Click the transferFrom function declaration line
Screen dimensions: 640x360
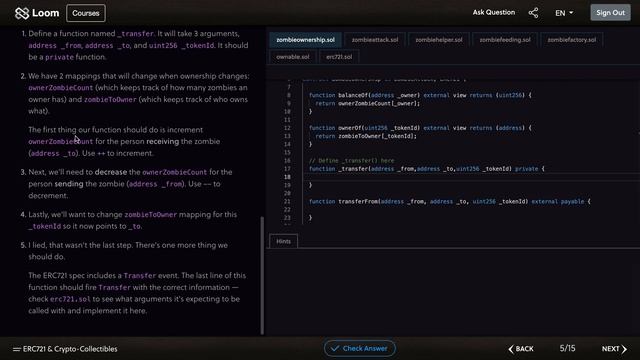click(x=449, y=201)
